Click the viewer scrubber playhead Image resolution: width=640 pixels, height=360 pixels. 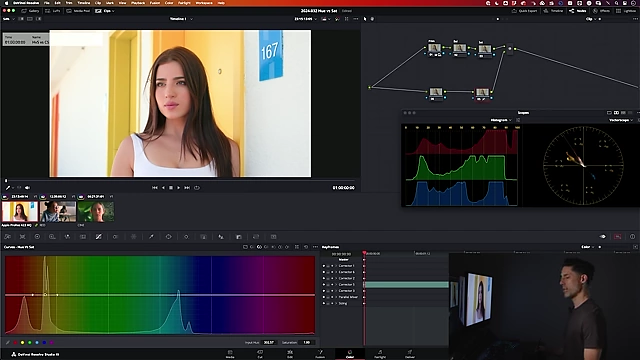pyautogui.click(x=6, y=180)
